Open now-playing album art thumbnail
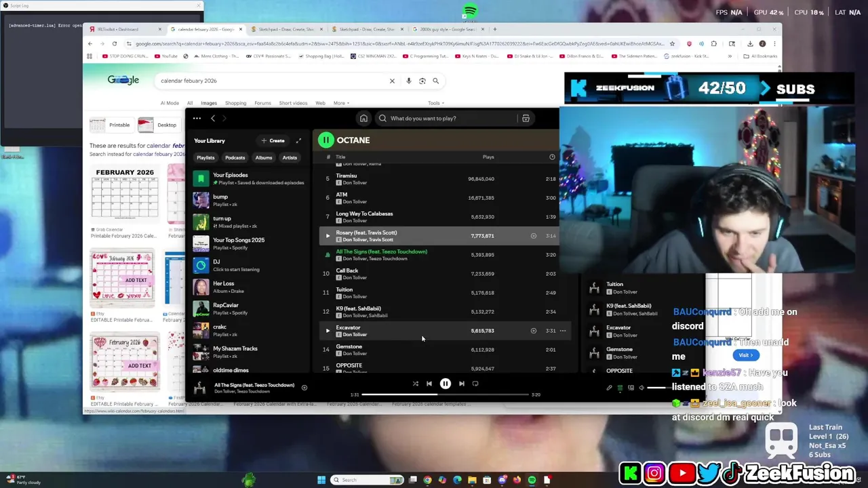The image size is (868, 488). tap(199, 388)
